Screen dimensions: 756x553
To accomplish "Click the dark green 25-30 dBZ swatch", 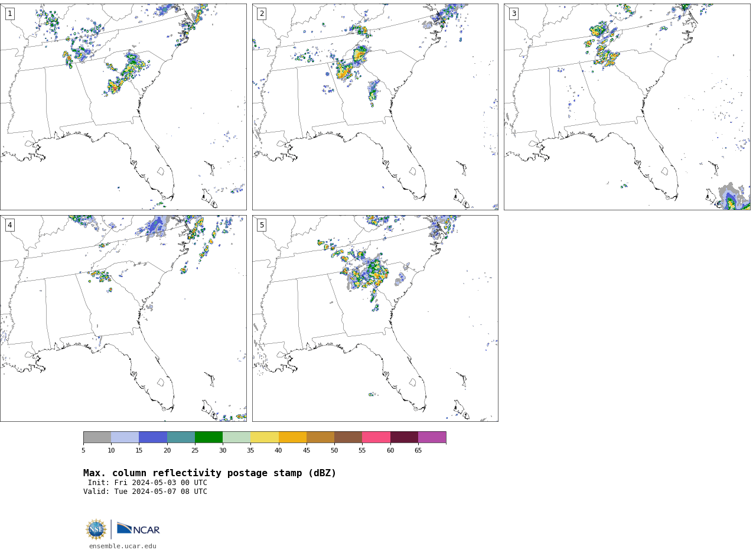I will (208, 437).
